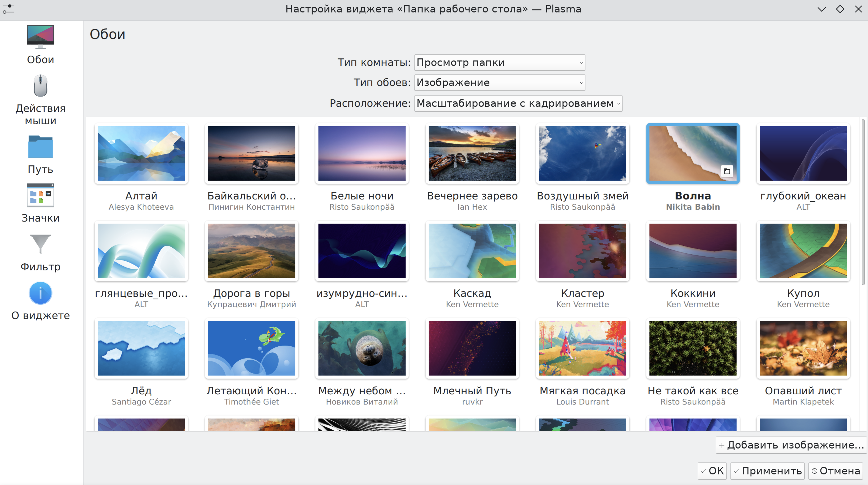Choose the Млечный Путь wallpaper

(472, 348)
